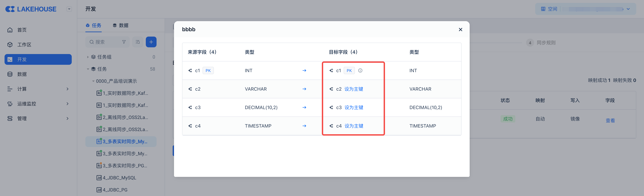Viewport: 644px width, 196px height.
Task: Click the blue plus add-task button
Action: coord(151,42)
